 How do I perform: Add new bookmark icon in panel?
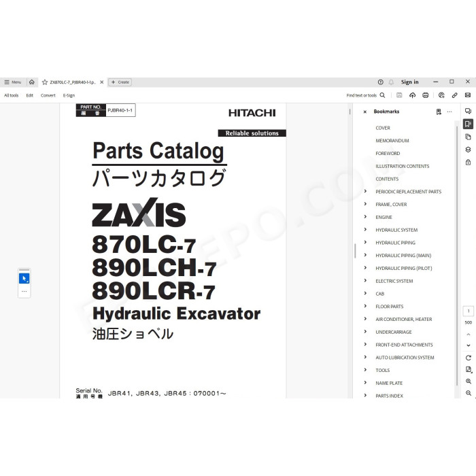click(439, 112)
